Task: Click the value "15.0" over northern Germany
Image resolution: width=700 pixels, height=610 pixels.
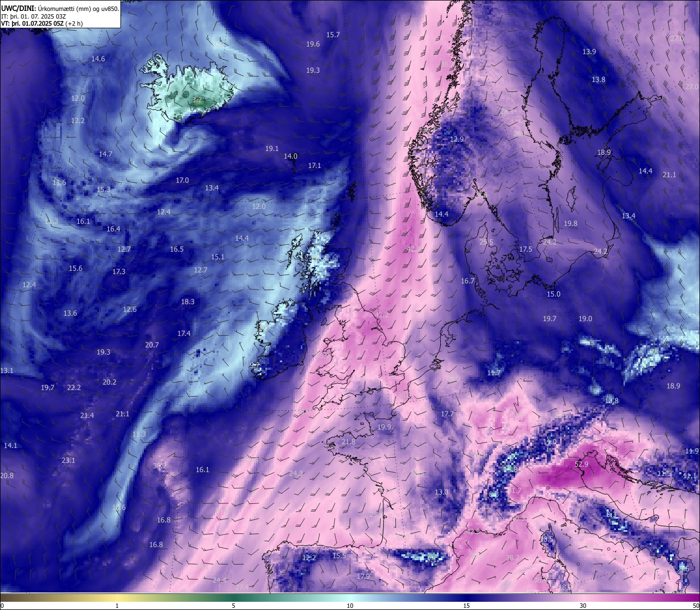Action: (x=553, y=294)
